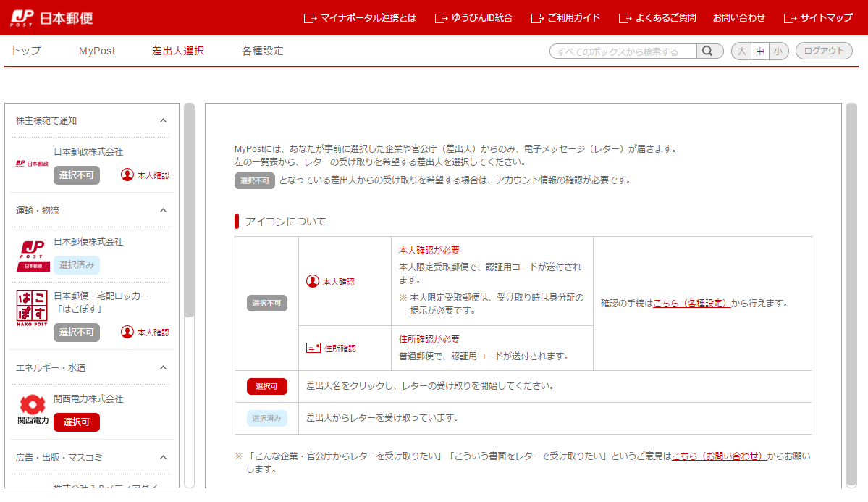Viewport: 868px width, 502px height.
Task: Click the 株主様宛て通知 category heading
Action: (46, 121)
